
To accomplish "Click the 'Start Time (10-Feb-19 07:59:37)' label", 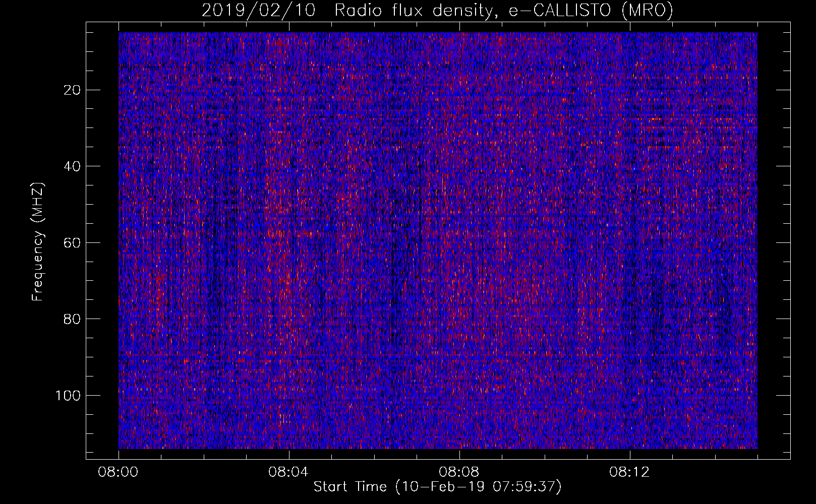I will click(x=437, y=487).
